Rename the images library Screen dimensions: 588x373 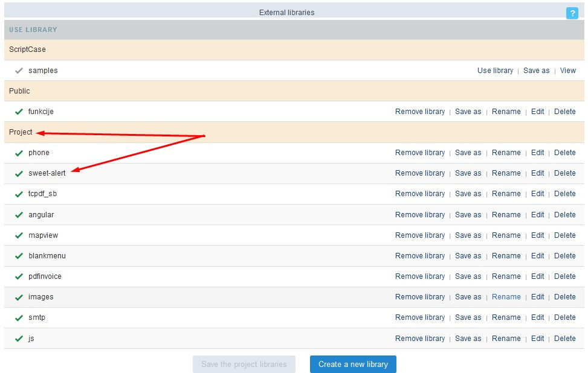506,297
